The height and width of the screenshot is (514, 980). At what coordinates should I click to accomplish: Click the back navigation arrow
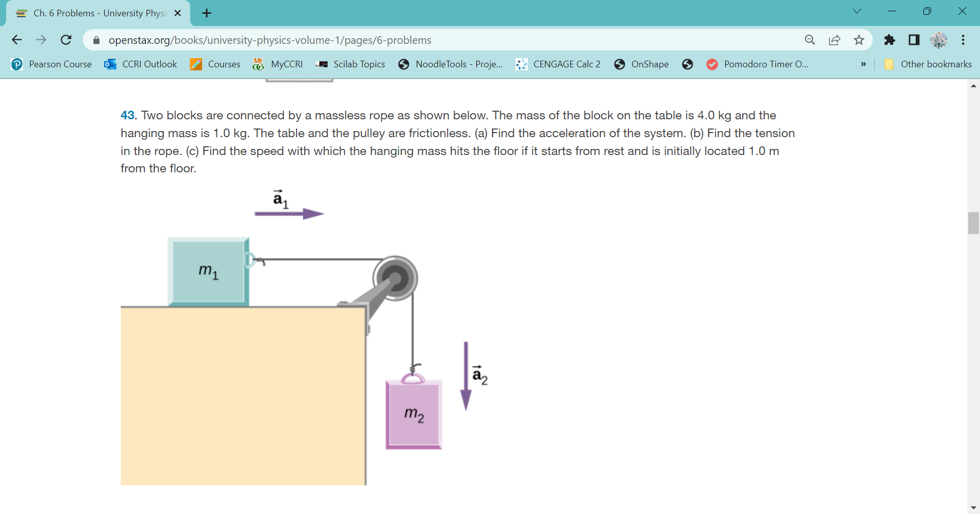pos(17,40)
